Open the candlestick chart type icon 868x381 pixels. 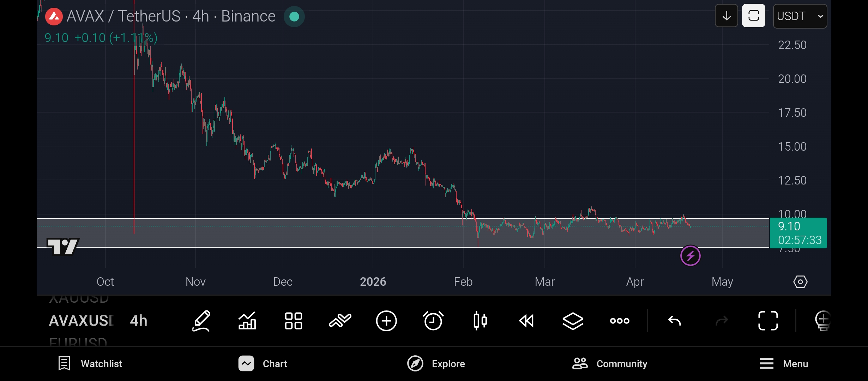480,321
